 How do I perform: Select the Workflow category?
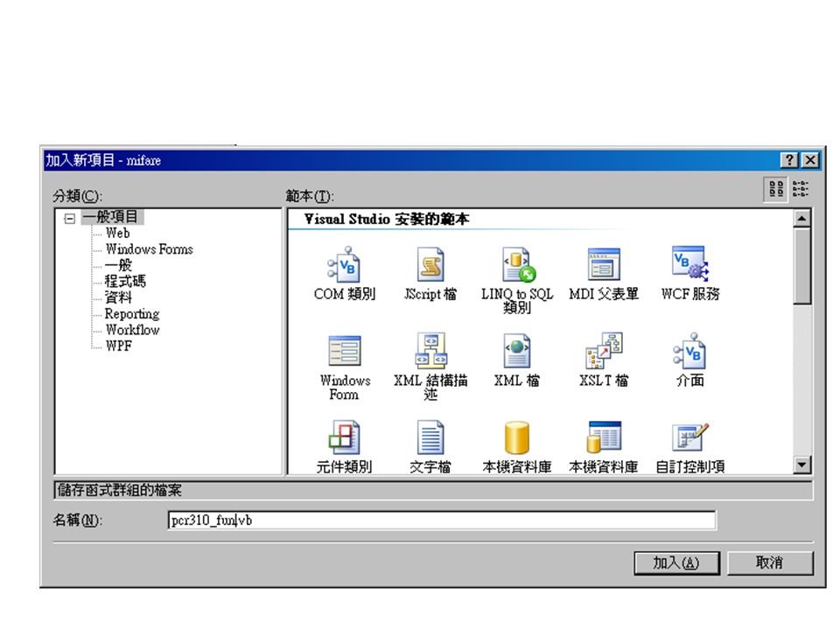(133, 330)
